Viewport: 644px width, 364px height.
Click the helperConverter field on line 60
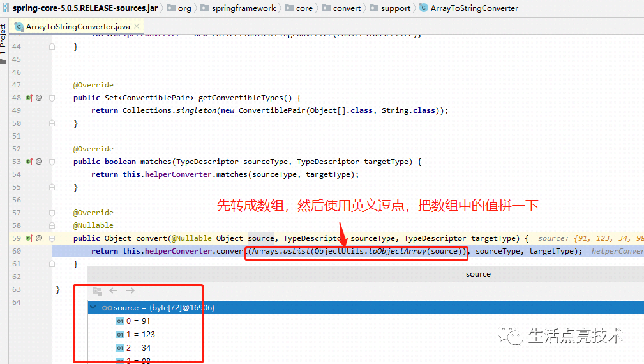178,251
